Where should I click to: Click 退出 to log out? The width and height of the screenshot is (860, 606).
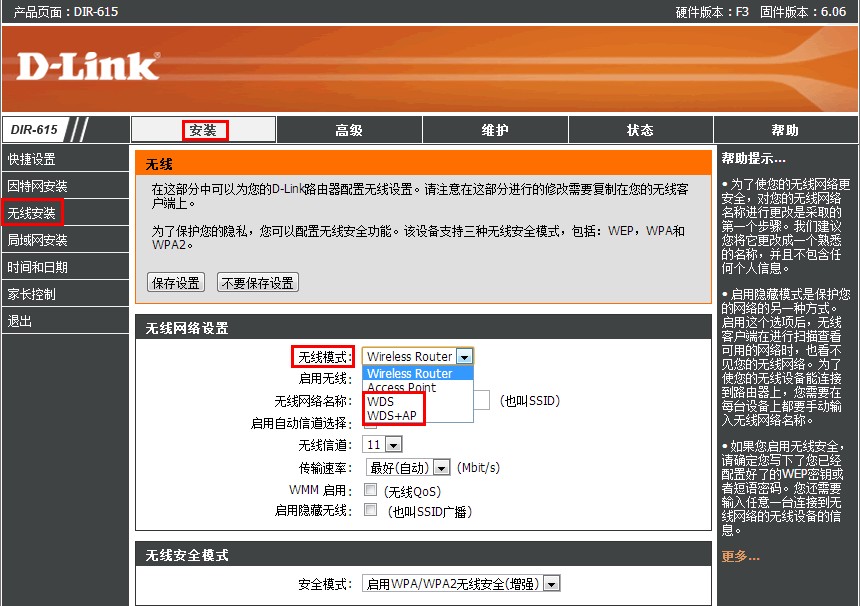click(x=65, y=321)
